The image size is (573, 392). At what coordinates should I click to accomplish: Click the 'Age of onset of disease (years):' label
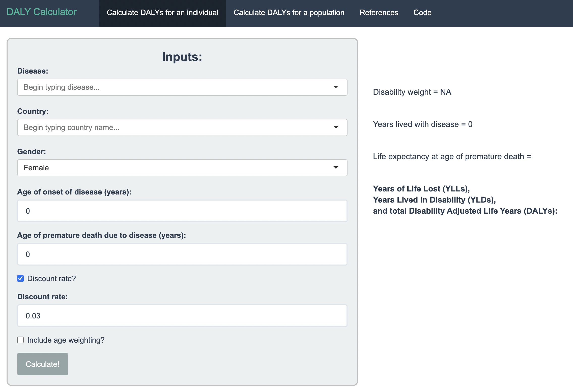(x=74, y=192)
